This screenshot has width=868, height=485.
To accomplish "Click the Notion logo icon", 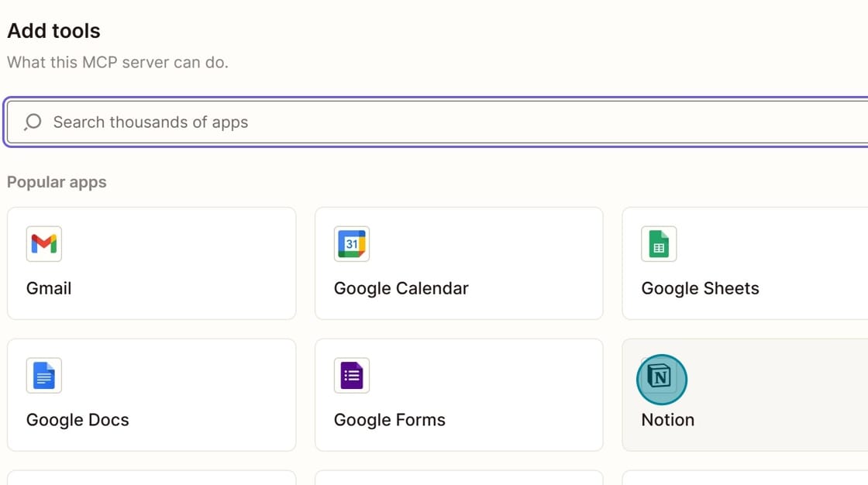I will [659, 377].
